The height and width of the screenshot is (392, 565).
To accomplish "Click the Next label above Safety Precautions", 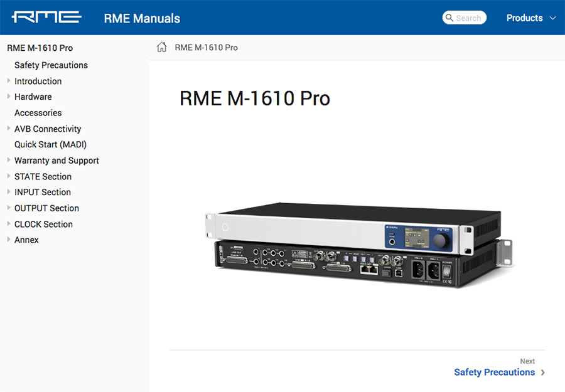I will click(x=527, y=361).
